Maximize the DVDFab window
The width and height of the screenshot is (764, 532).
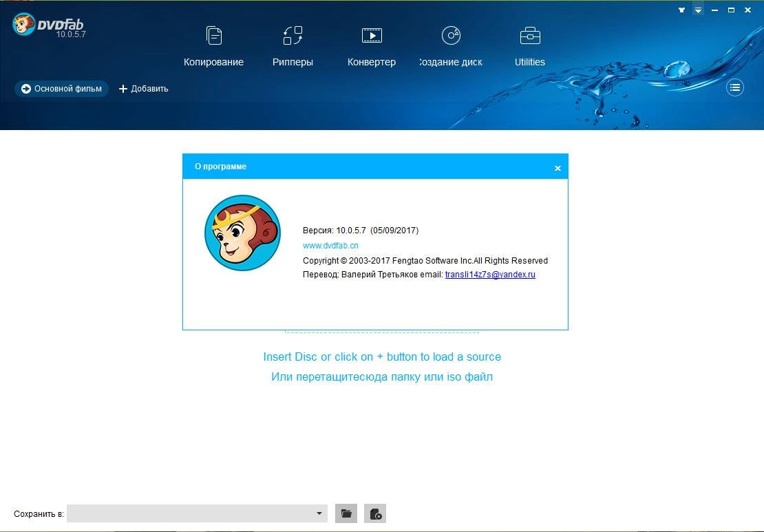coord(732,10)
